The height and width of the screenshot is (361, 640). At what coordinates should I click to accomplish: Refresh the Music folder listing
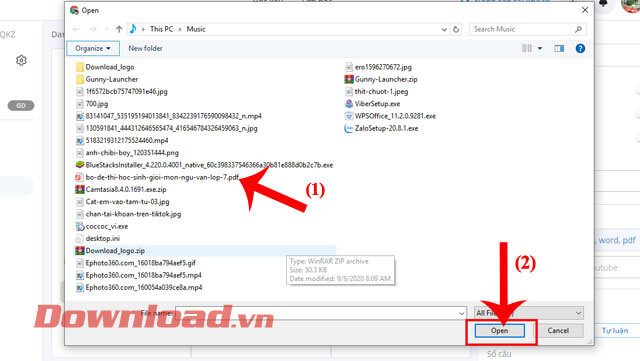click(456, 29)
